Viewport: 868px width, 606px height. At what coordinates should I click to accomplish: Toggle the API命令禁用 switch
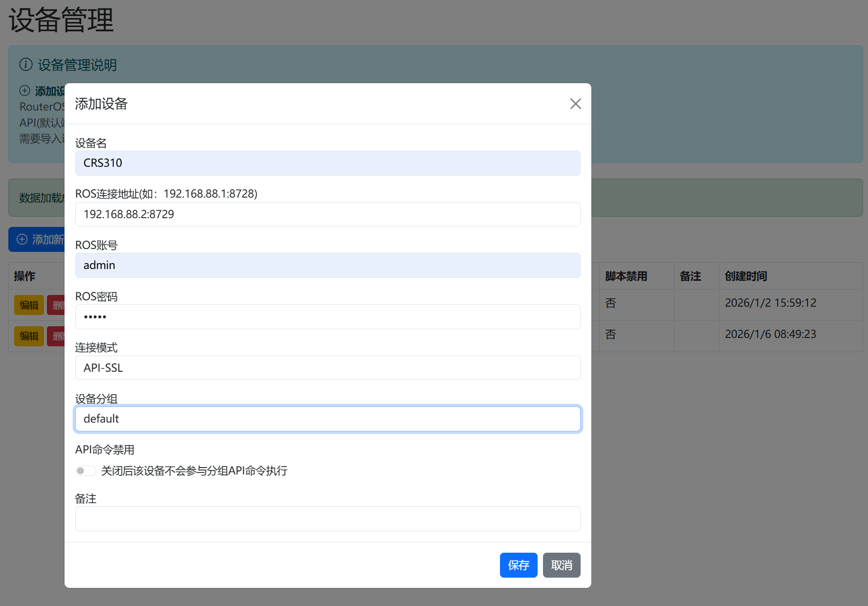86,471
